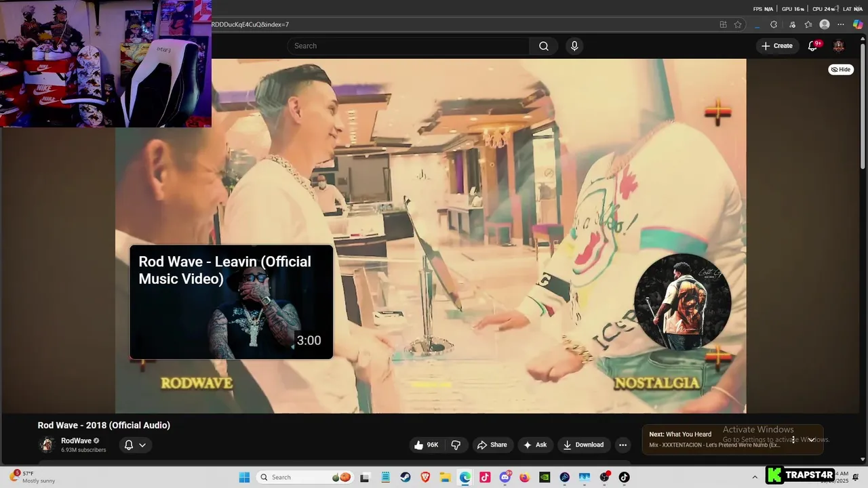Click the YouTube search magnifier button

(x=543, y=46)
